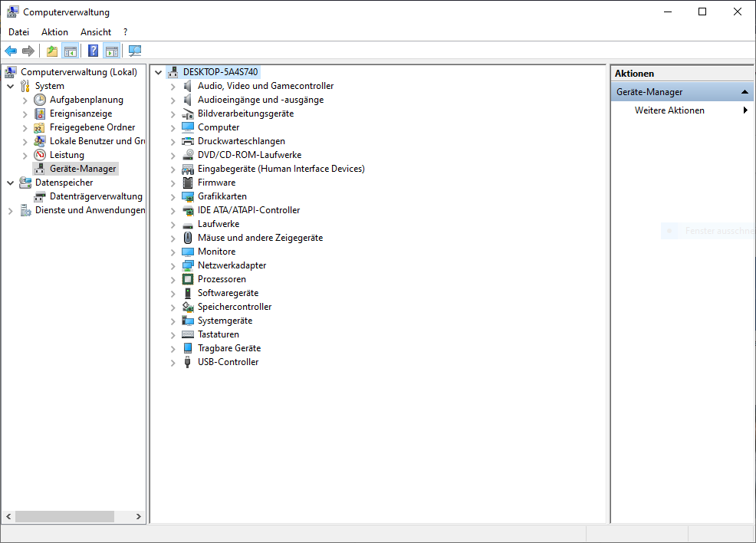Click the Bildverarbeitungsgeräte scanner icon

pyautogui.click(x=188, y=114)
